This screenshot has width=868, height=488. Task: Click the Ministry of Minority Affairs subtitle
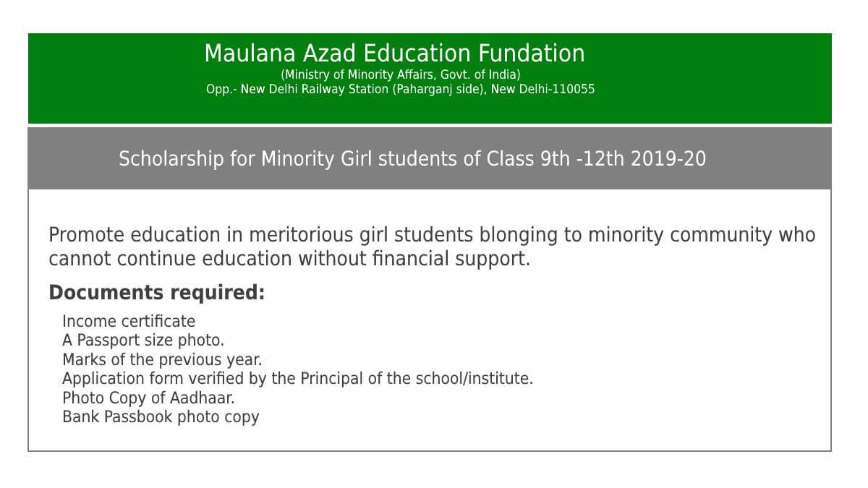pos(400,74)
